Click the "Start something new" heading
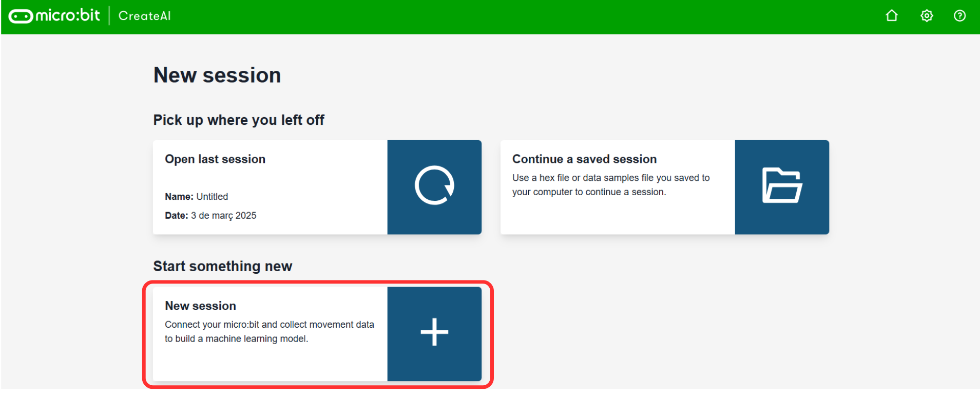The image size is (980, 395). (x=222, y=266)
